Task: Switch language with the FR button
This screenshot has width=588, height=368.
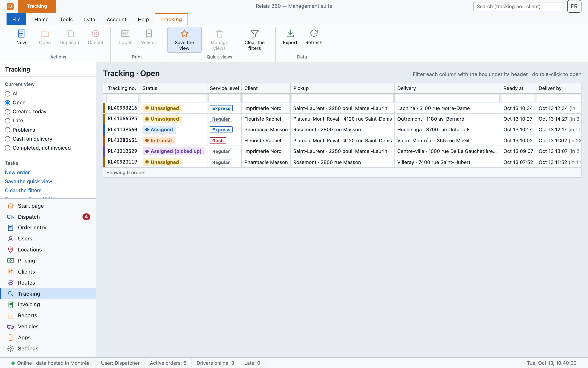Action: coord(574,6)
